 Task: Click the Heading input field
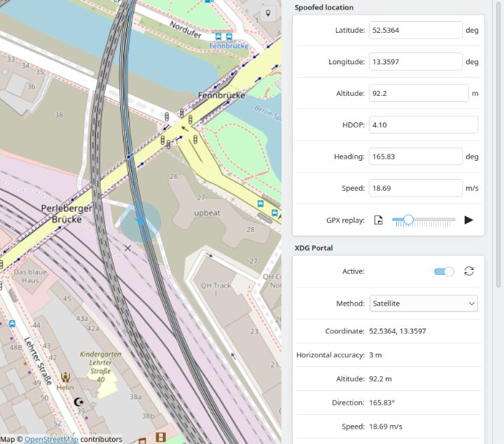point(415,157)
